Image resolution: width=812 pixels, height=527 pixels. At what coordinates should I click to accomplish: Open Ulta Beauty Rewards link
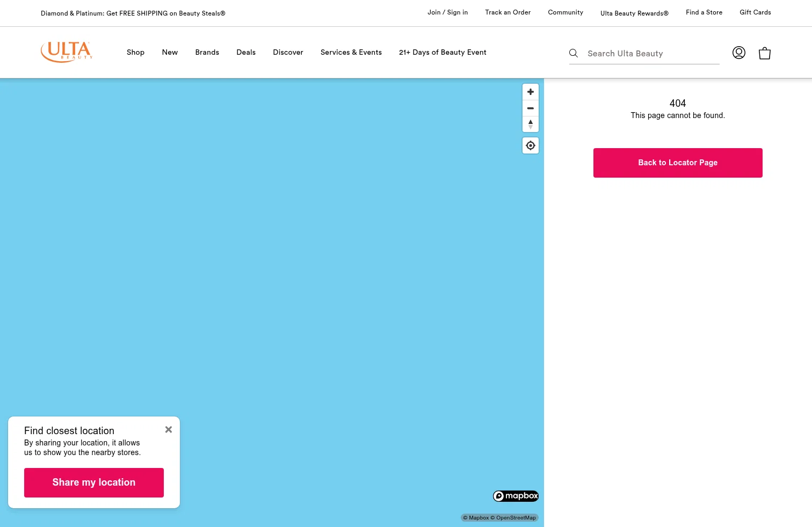(x=634, y=13)
